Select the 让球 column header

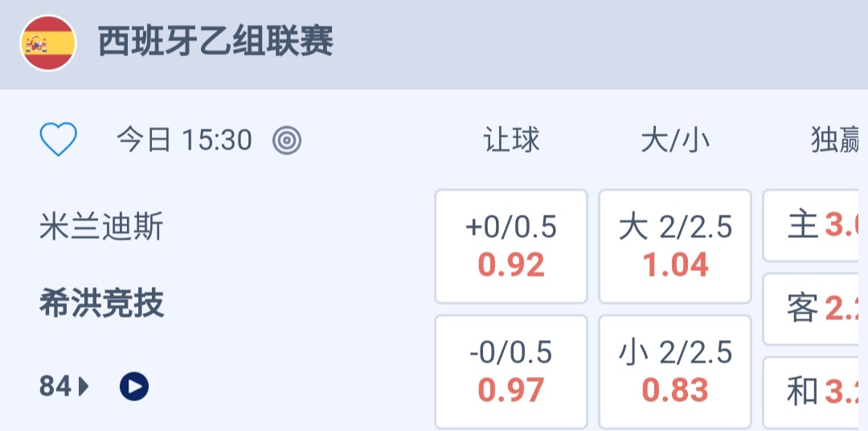(511, 141)
